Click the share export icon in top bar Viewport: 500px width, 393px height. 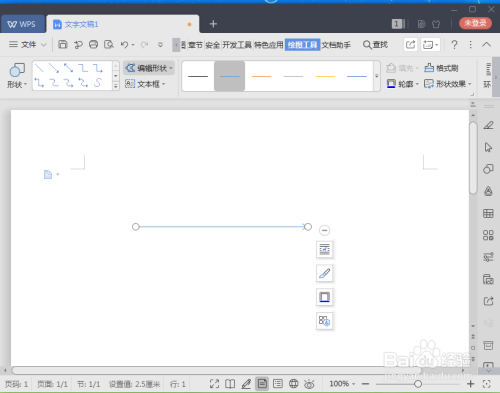point(410,44)
